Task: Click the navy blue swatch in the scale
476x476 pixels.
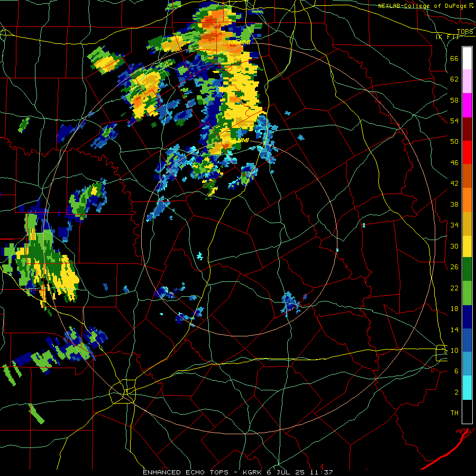Action: (x=467, y=317)
